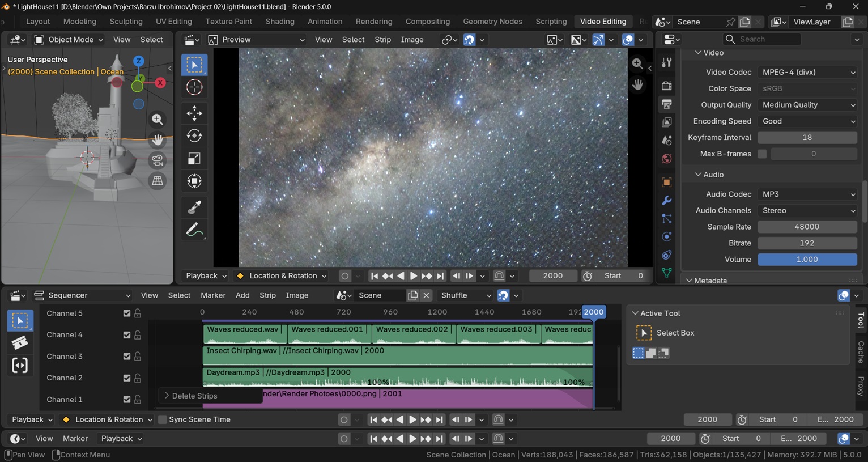Open the sequencer Marker menu
868x462 pixels.
[x=213, y=295]
